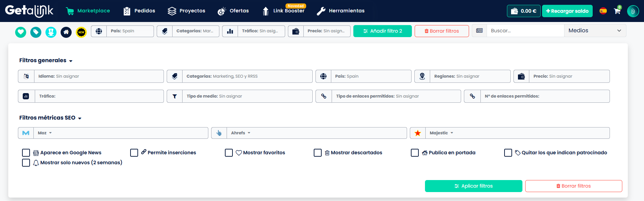Open Regiones: Sin asignar selector
644x201 pixels.
(x=470, y=76)
